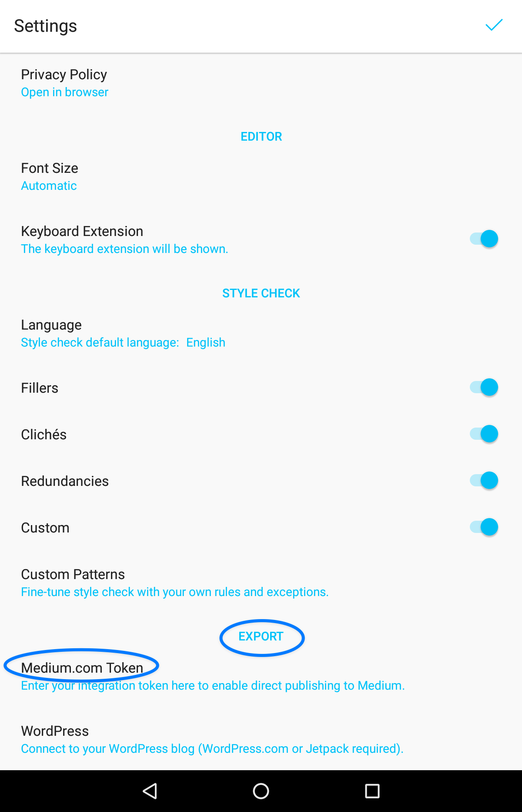Tap the Android back navigation icon
This screenshot has height=812, width=522.
150,791
